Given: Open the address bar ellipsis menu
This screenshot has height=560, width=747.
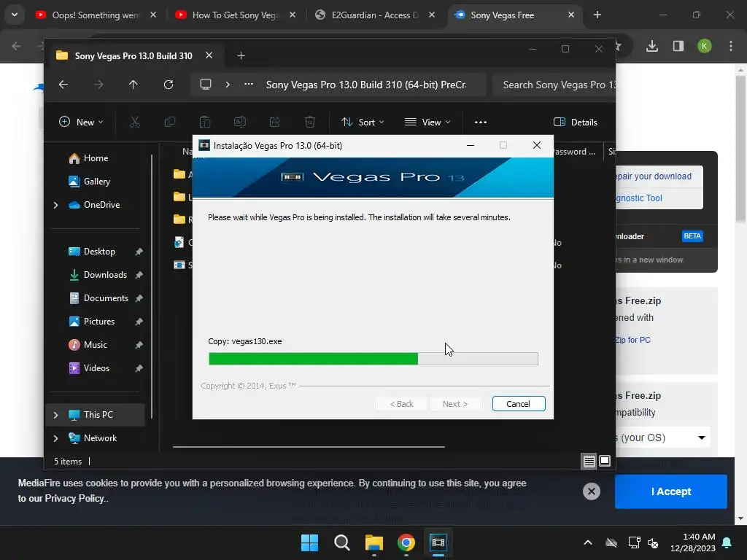Looking at the screenshot, I should 249,85.
